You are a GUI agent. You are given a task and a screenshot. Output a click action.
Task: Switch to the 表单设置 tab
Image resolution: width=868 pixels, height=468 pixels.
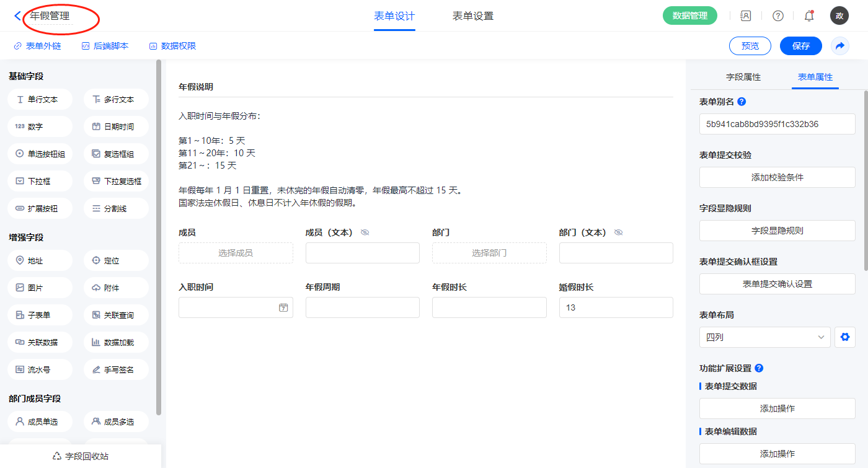473,16
